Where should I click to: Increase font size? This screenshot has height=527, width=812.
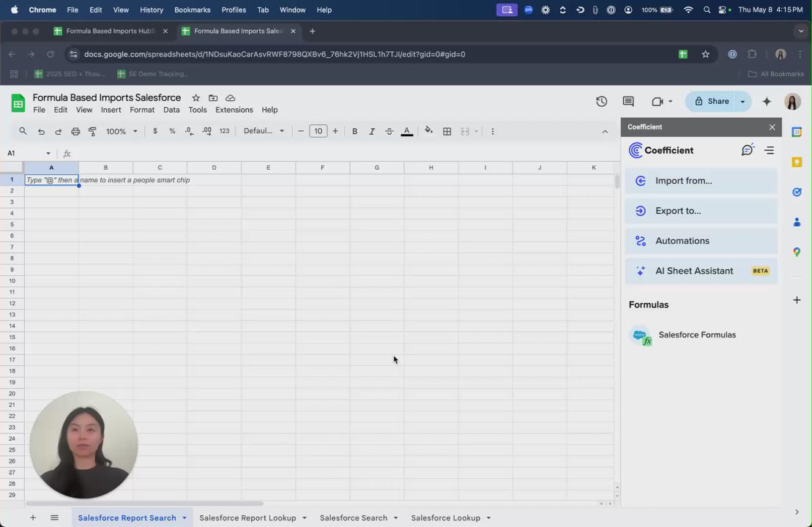[x=335, y=132]
